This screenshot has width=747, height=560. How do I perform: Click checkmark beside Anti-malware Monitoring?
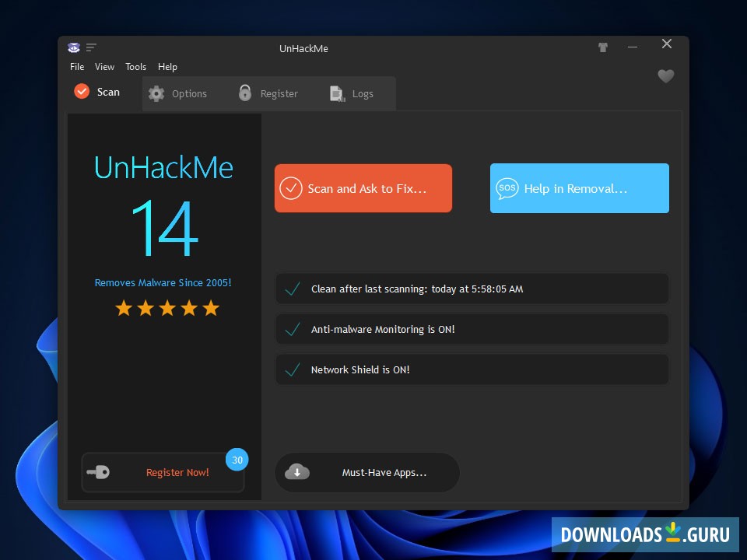click(x=292, y=329)
